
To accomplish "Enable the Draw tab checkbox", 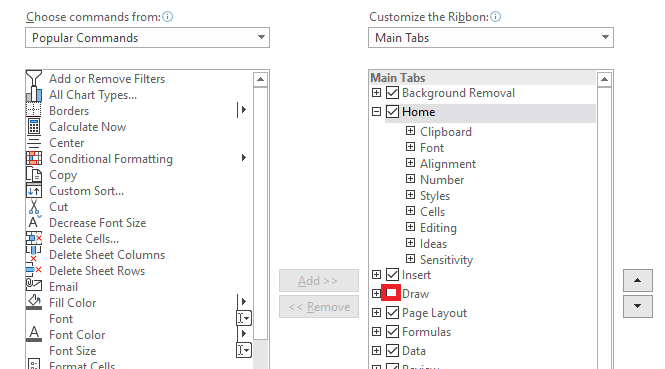I will coord(391,293).
